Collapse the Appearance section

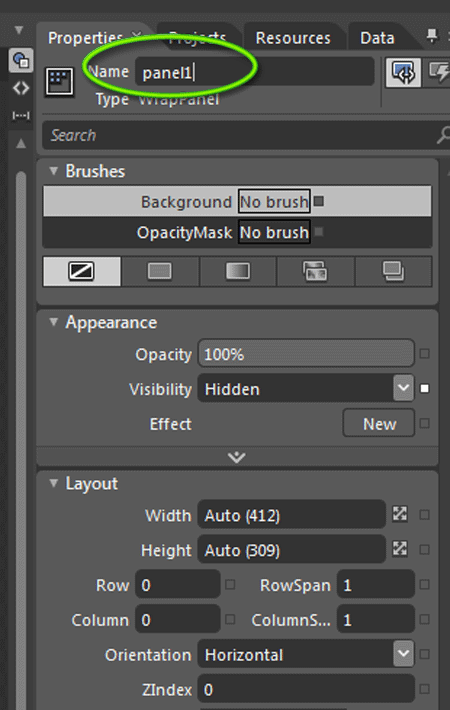(x=54, y=322)
